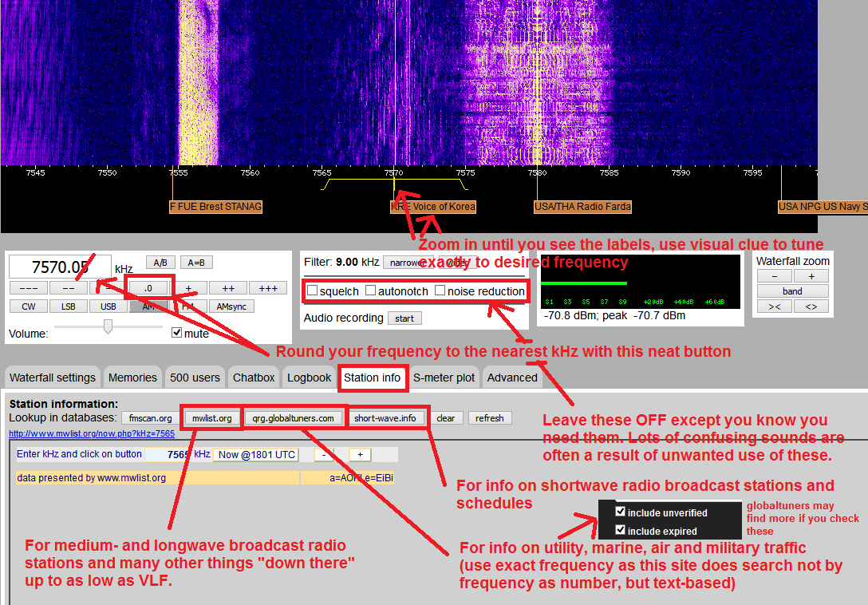The image size is (868, 605).
Task: Open the Advanced tab
Action: tap(512, 378)
